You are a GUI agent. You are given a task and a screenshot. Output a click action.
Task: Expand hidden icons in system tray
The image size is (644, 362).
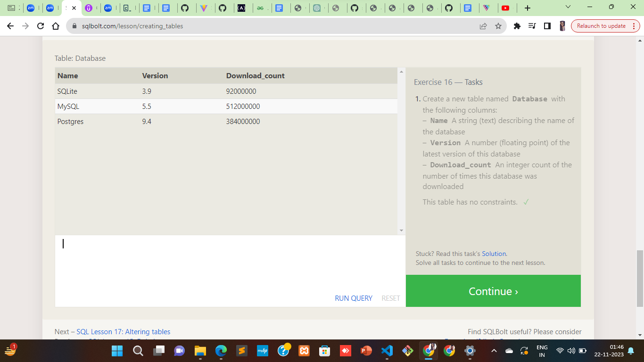[x=494, y=350]
